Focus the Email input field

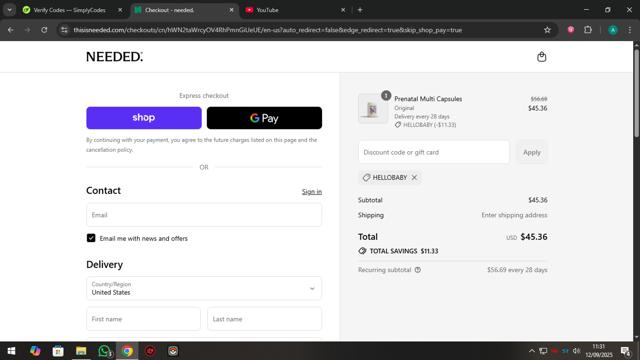pos(204,215)
